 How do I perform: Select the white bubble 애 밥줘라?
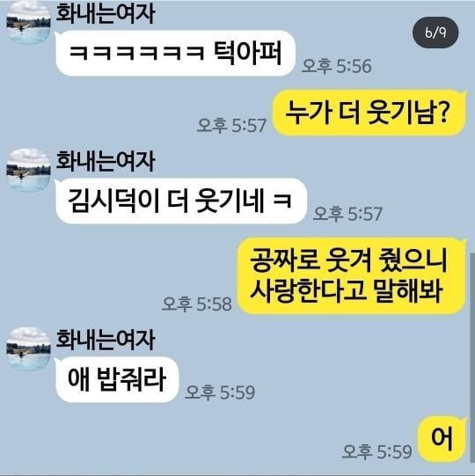point(117,379)
